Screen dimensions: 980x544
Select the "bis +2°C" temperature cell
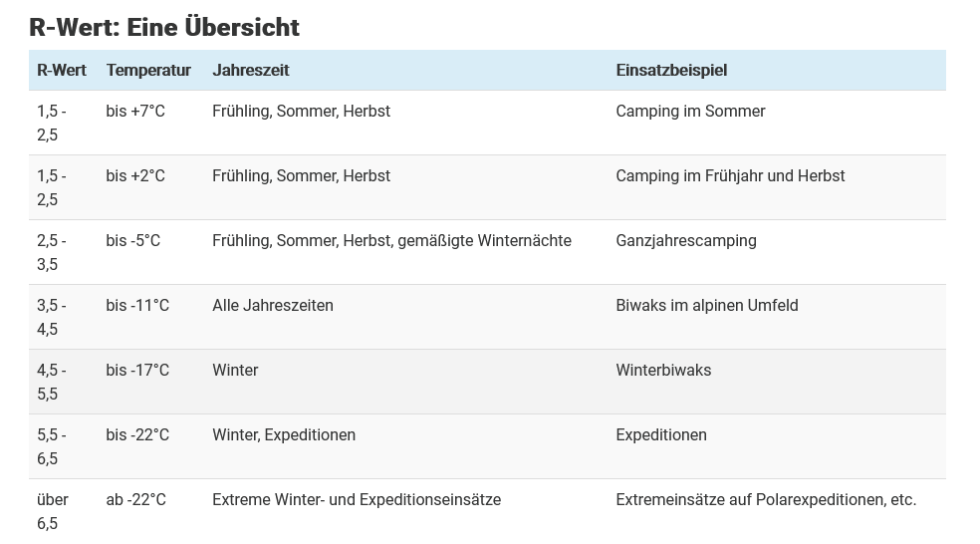[135, 176]
